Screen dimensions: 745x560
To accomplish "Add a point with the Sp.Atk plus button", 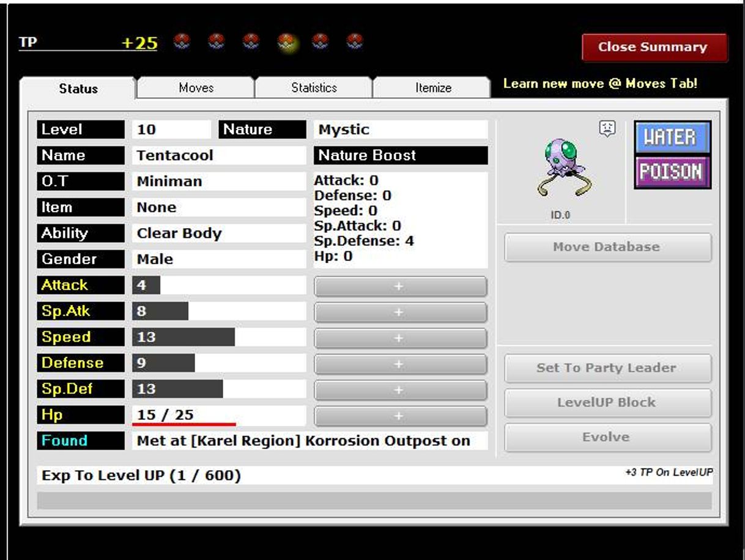I will tap(401, 312).
